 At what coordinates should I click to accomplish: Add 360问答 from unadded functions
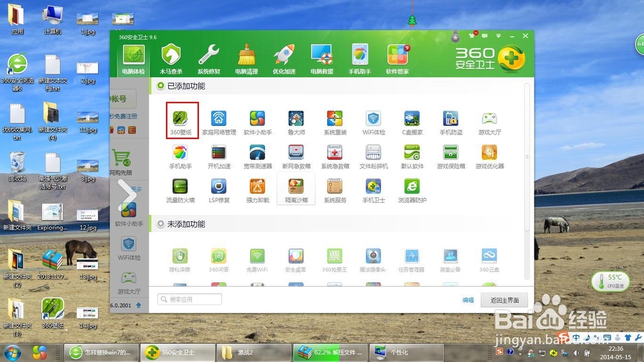pos(219,260)
